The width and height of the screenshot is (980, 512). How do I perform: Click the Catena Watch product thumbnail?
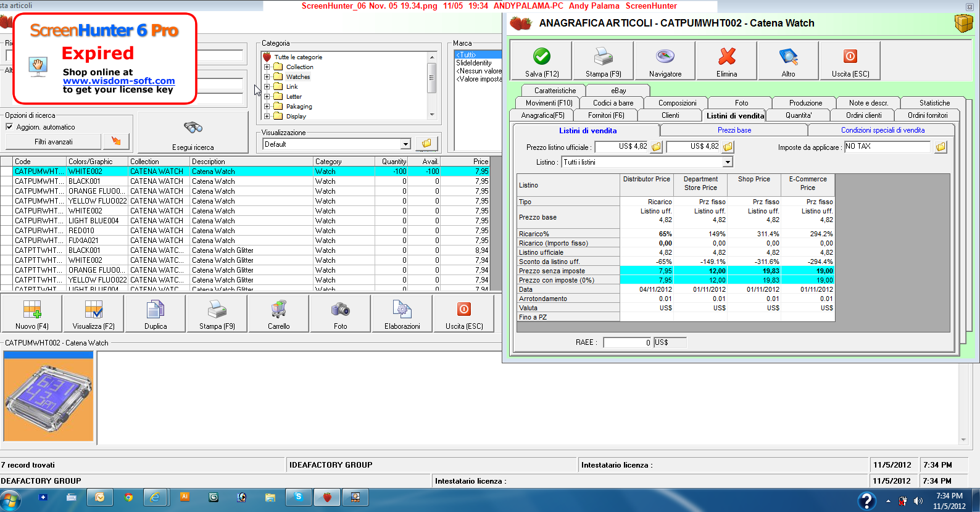(x=49, y=396)
